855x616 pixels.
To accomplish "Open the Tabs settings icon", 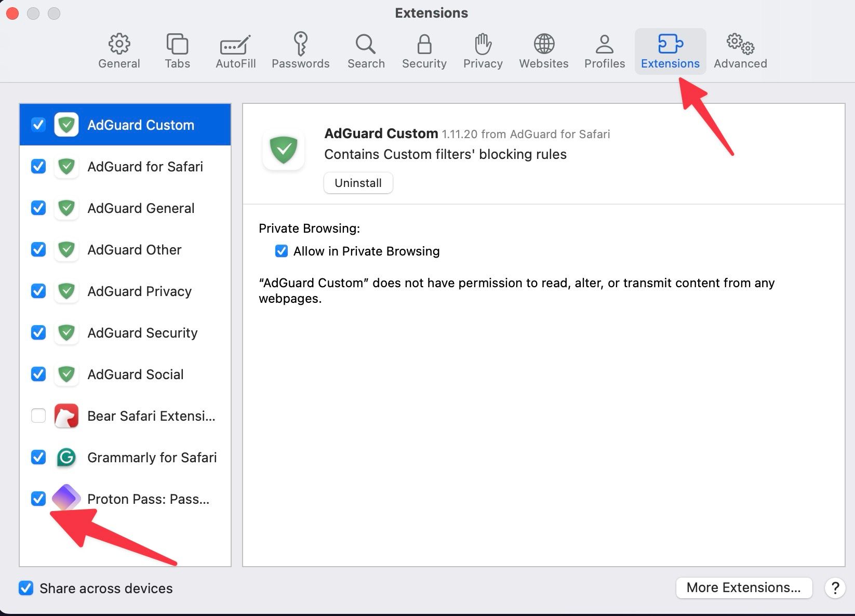I will coord(177,44).
